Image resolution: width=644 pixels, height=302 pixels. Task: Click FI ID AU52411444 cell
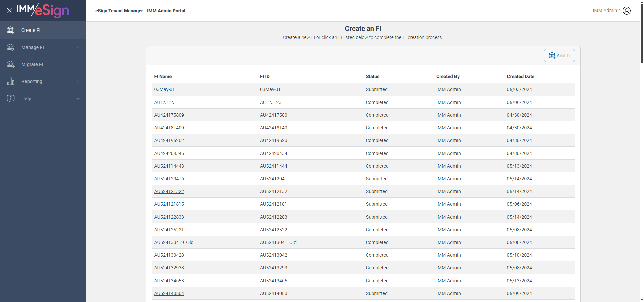coord(273,166)
